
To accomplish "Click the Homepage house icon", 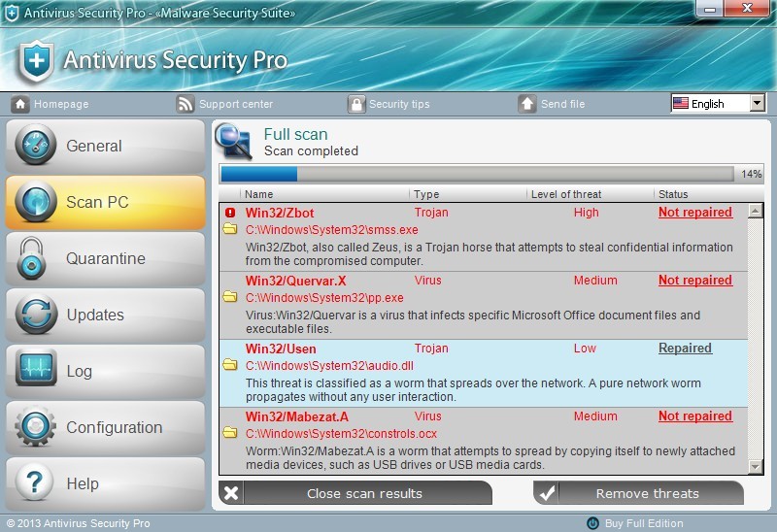I will 19,104.
